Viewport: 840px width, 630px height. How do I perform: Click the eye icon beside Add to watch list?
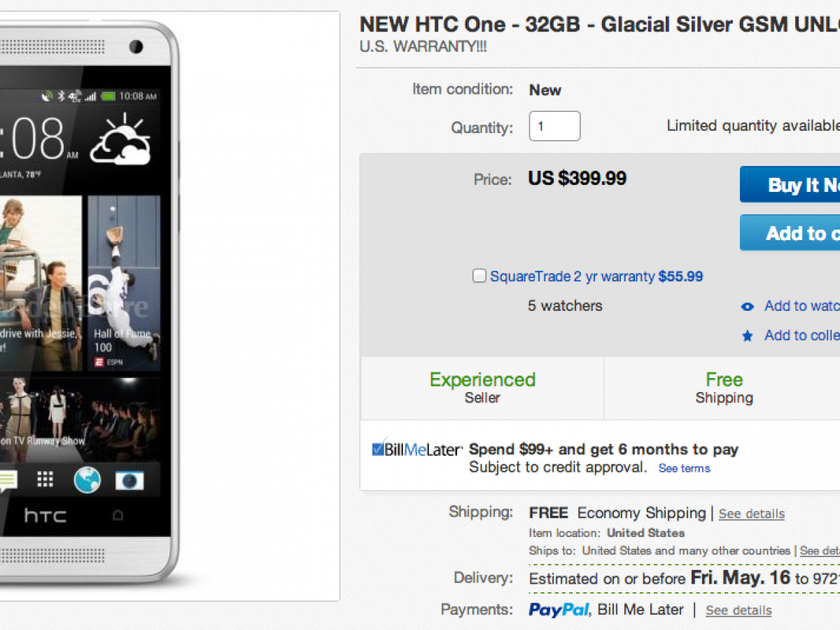tap(748, 307)
